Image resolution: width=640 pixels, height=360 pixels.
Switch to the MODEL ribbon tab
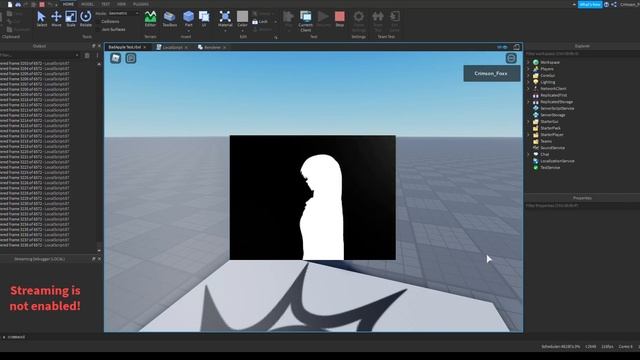pyautogui.click(x=87, y=4)
